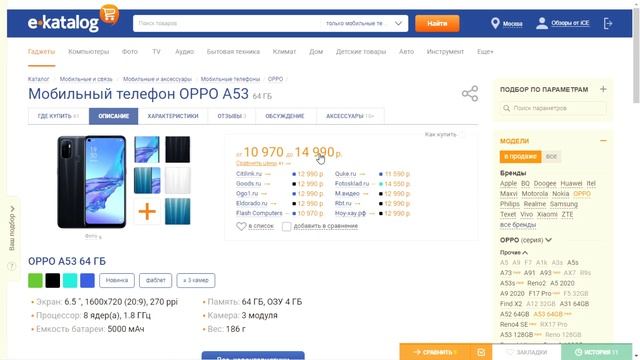Click the Сравнить button at bottom

coord(435,352)
